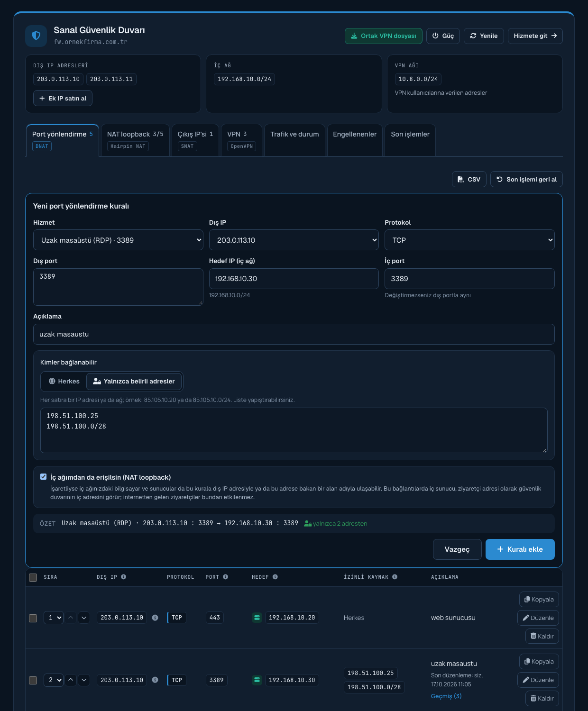Click VPN network chip 10.8.0.0/24
The height and width of the screenshot is (711, 588).
pos(418,79)
